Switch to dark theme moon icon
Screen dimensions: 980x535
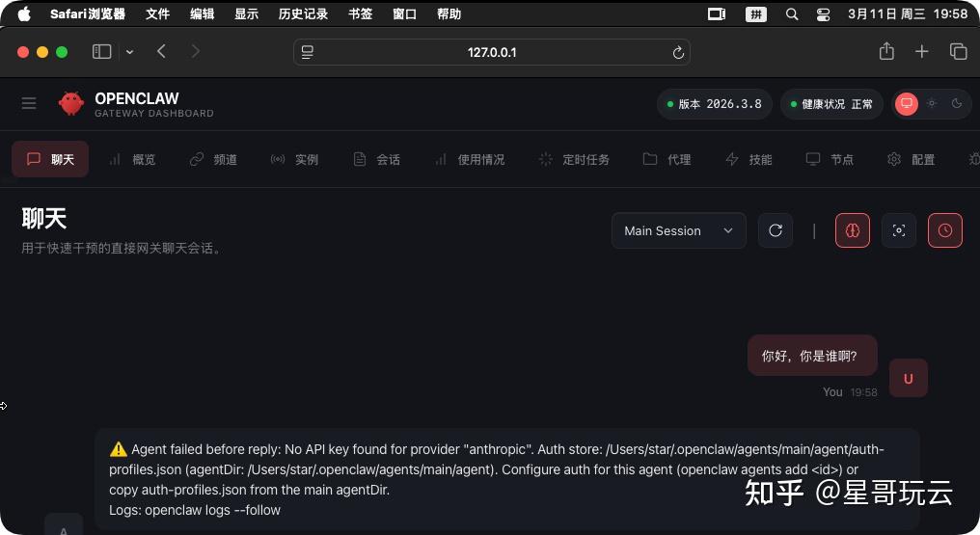coord(957,104)
